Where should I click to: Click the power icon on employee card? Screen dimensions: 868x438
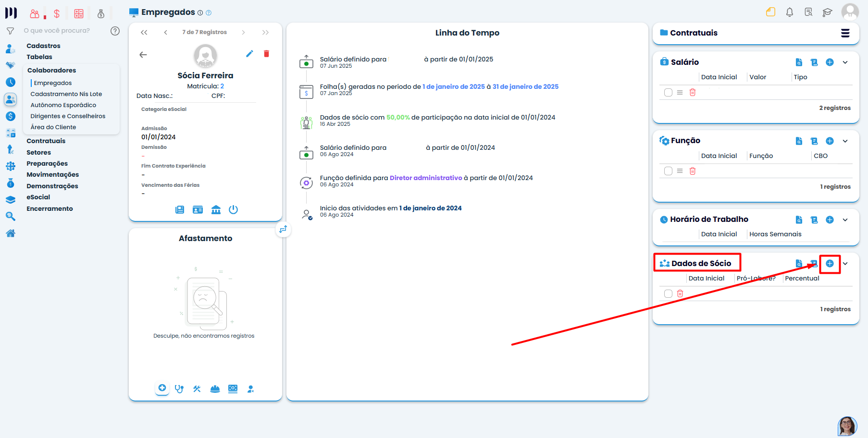233,209
